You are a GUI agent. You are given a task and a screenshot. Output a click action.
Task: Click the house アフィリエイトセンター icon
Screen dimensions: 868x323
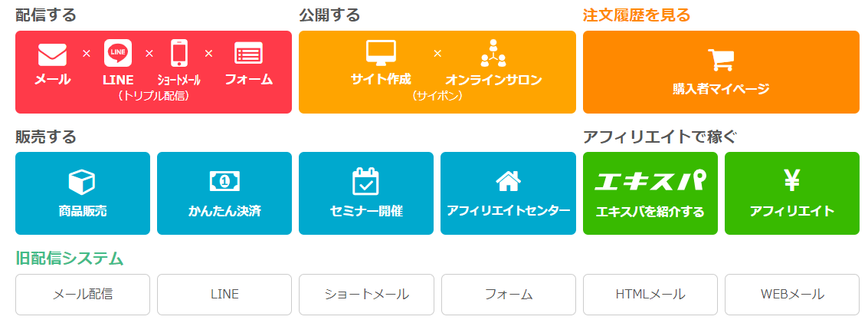(x=508, y=181)
